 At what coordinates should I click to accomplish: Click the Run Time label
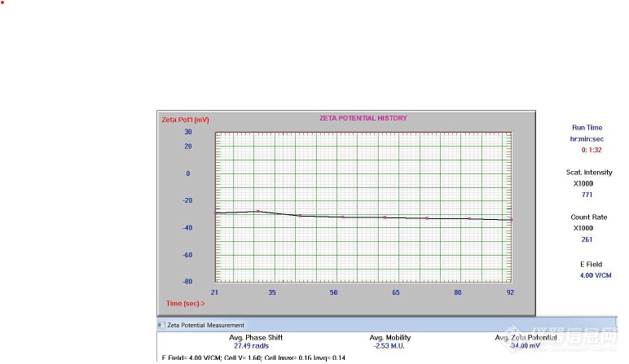588,128
